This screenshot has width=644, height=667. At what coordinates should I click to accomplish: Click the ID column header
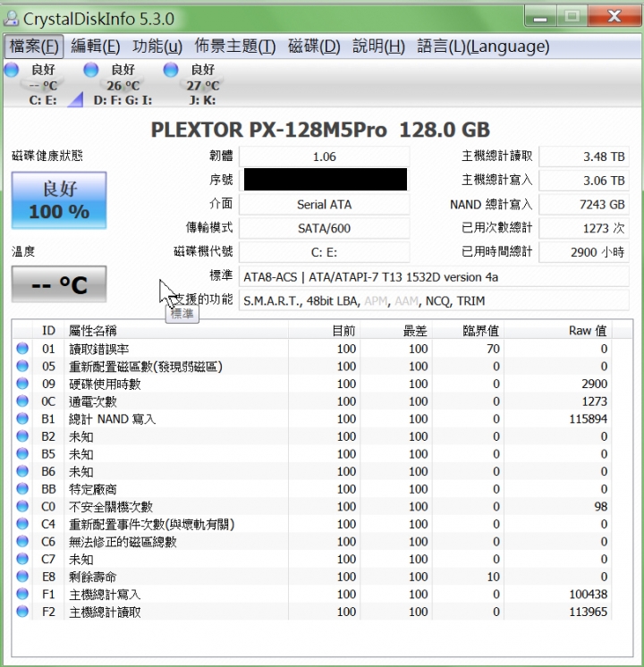48,331
